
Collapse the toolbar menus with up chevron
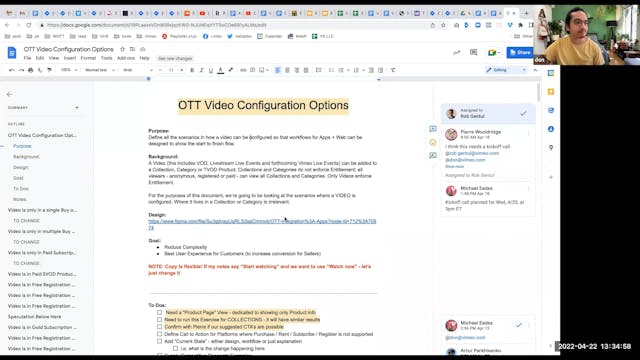pyautogui.click(x=535, y=70)
